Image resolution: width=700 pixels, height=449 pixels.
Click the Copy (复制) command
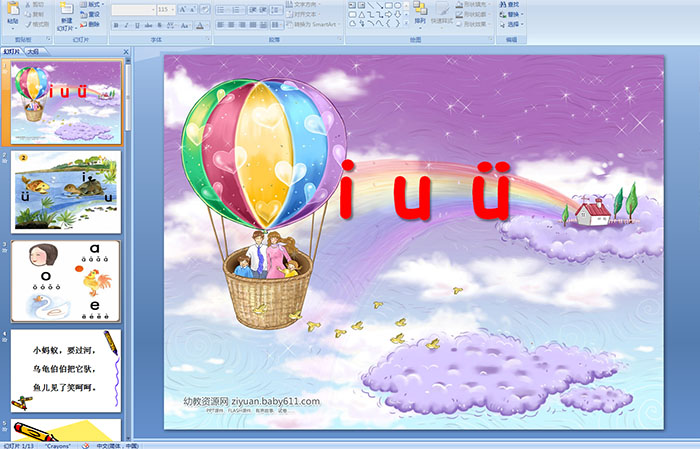point(35,15)
